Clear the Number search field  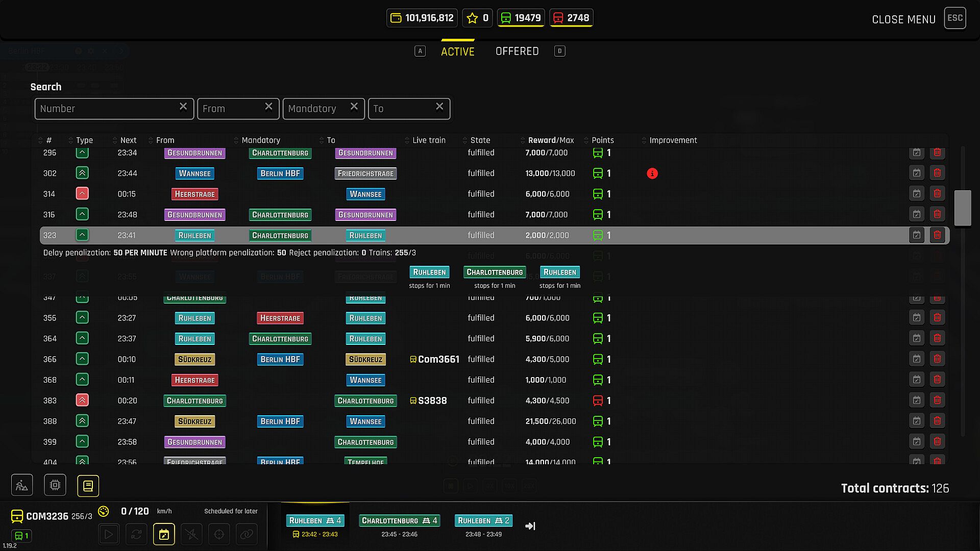(183, 107)
